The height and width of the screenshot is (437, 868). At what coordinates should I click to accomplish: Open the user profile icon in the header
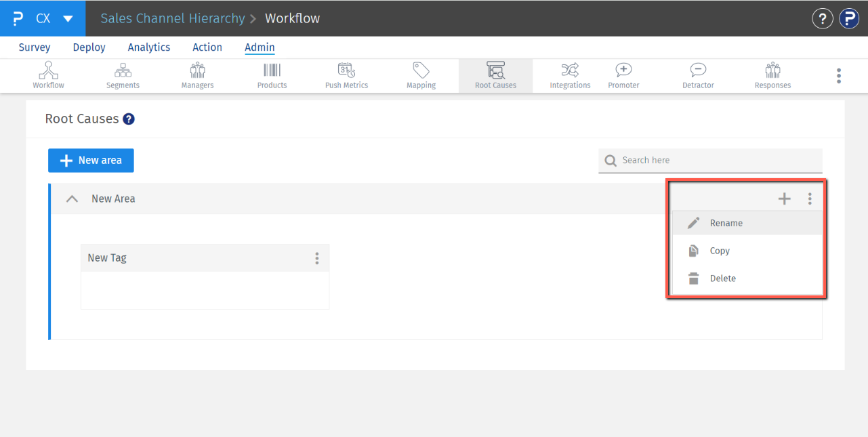pos(849,18)
